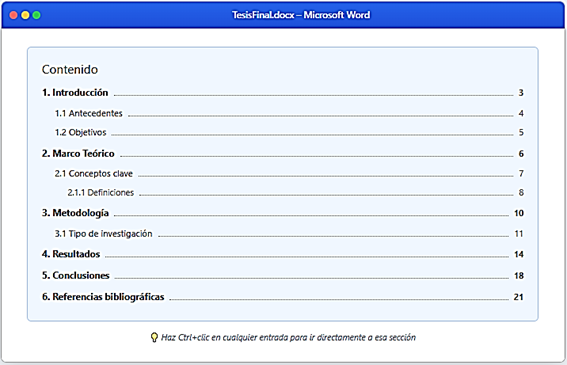Click page number 6 for Marco Teórico
Screen dimensions: 567x365
(521, 154)
